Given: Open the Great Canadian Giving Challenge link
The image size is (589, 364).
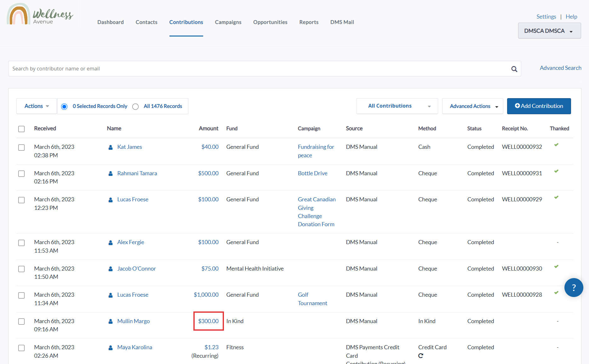Looking at the screenshot, I should point(317,212).
